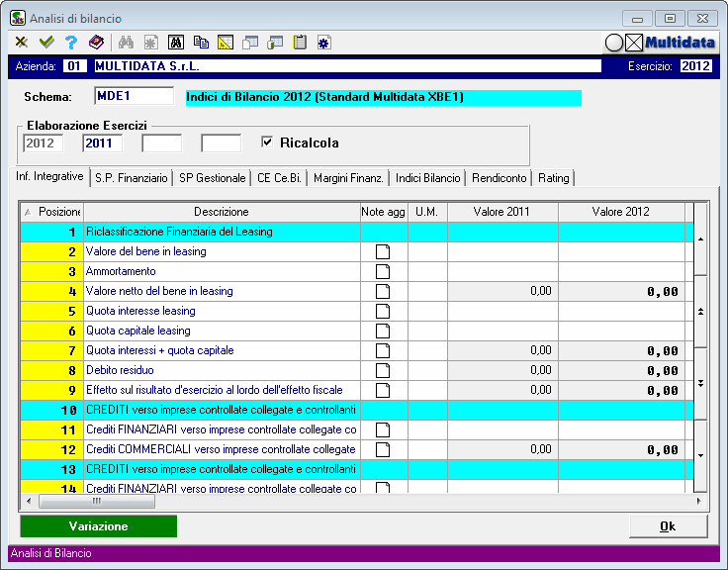Click the Ok button

(x=668, y=525)
